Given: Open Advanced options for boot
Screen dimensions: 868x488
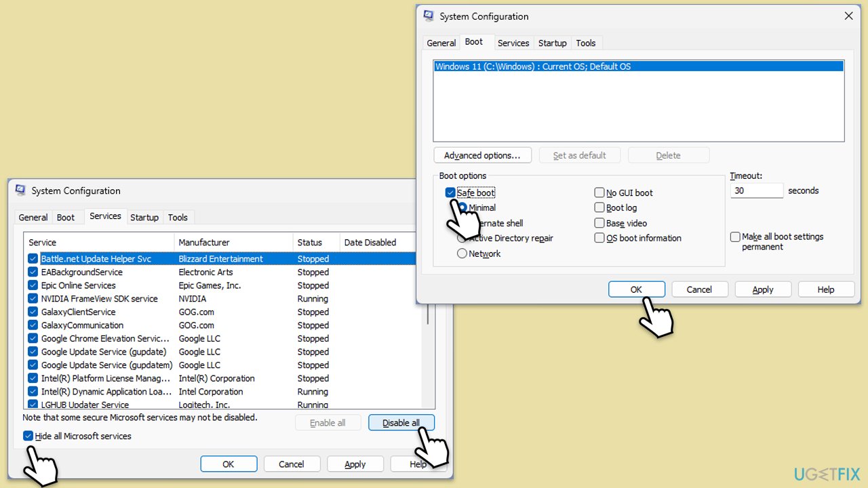Looking at the screenshot, I should (482, 155).
